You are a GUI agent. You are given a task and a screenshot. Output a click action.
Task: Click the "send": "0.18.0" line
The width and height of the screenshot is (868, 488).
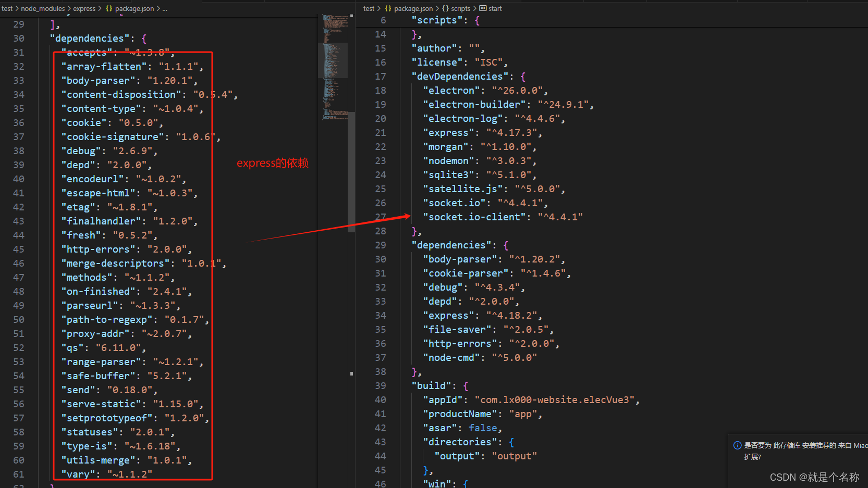click(109, 390)
